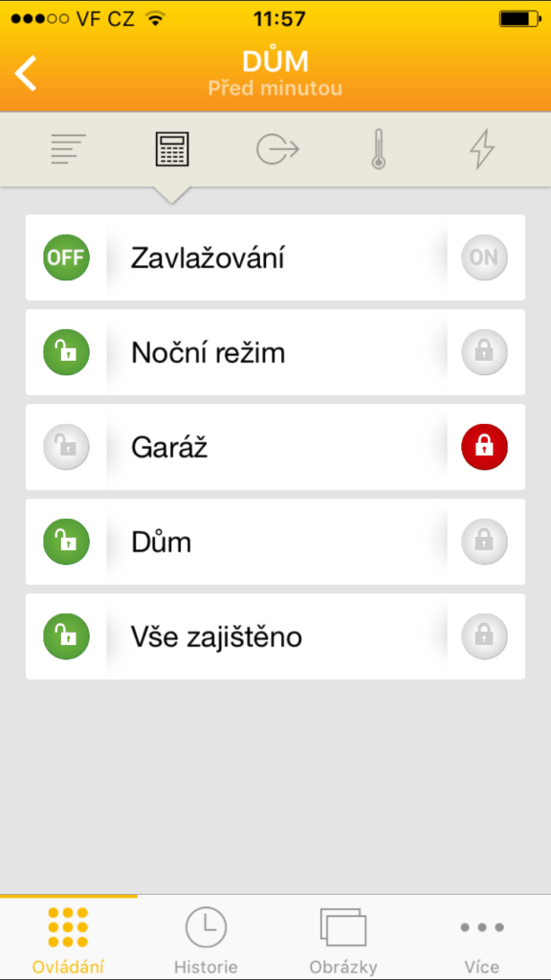Tap the green unlock button for Dům

[x=66, y=542]
